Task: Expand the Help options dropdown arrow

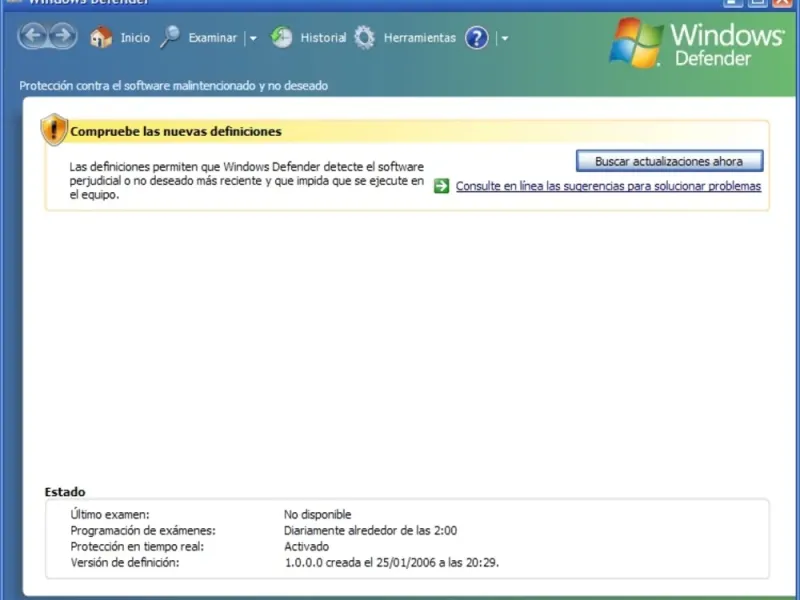Action: (x=505, y=38)
